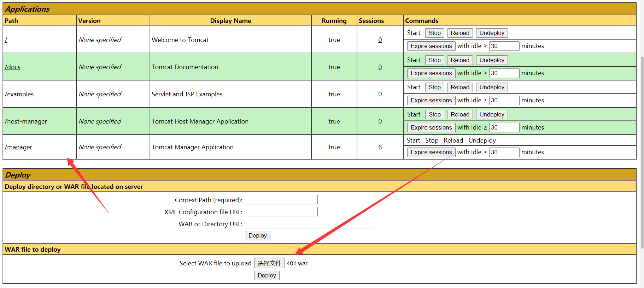
Task: Open the /examples application link
Action: (x=19, y=94)
